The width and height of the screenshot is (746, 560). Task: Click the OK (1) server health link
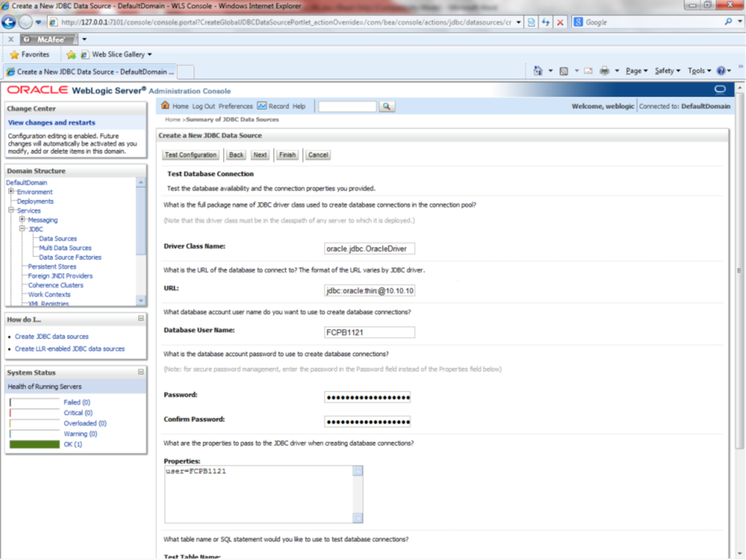click(73, 445)
